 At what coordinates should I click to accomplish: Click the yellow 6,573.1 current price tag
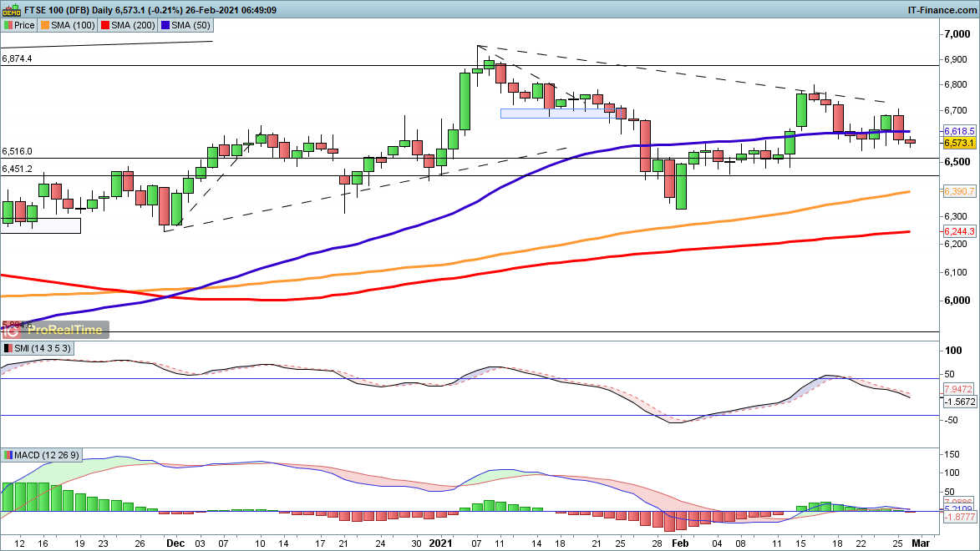click(x=959, y=143)
